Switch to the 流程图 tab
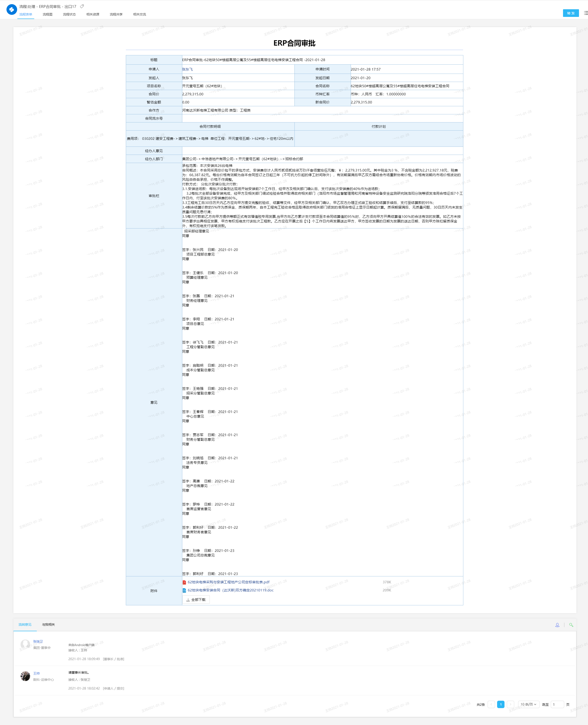The image size is (588, 725). [x=47, y=14]
